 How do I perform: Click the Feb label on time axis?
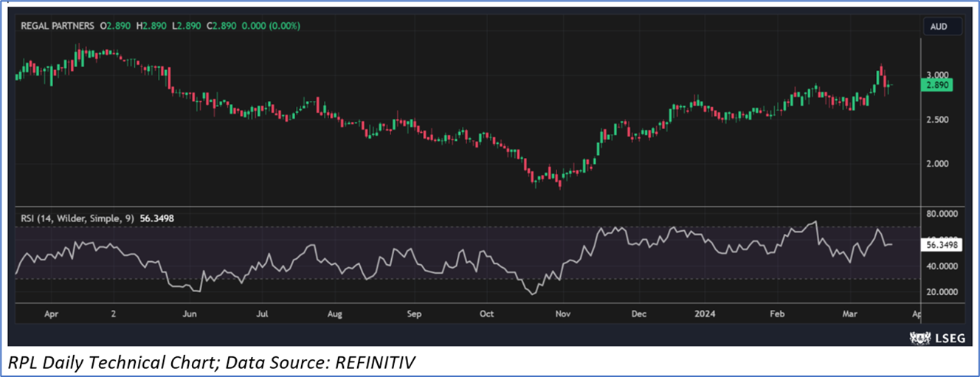(x=778, y=314)
